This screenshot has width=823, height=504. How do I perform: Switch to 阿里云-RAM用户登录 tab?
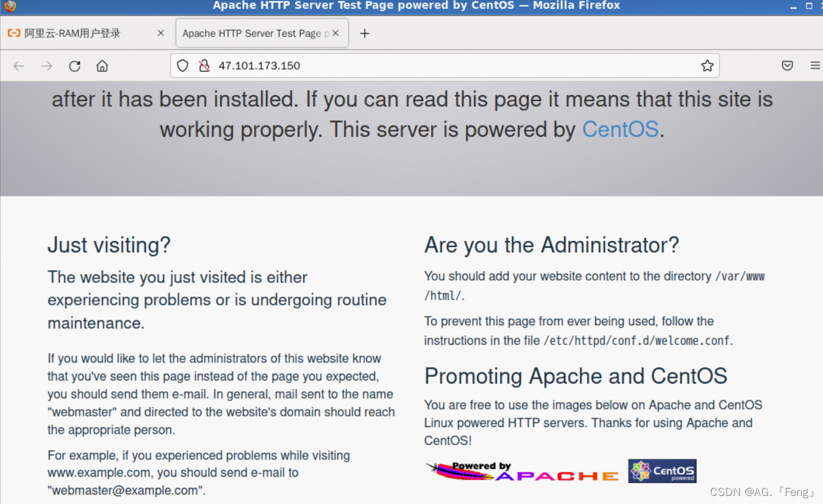click(x=87, y=34)
